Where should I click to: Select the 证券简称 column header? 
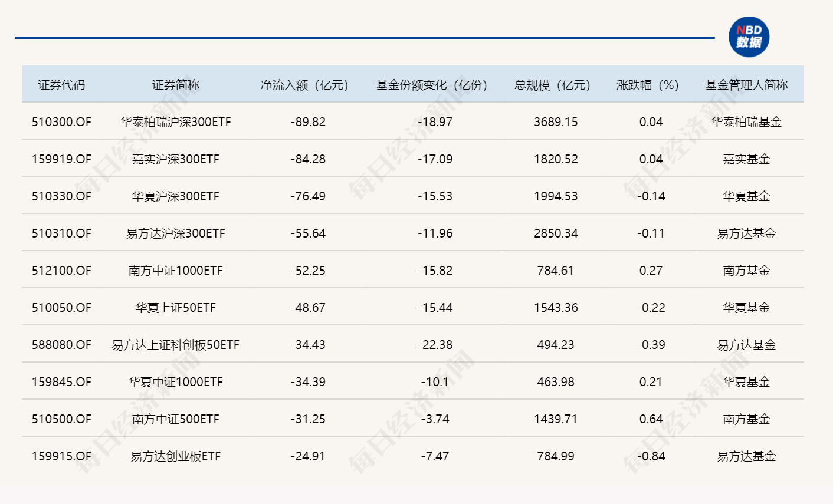pos(176,84)
